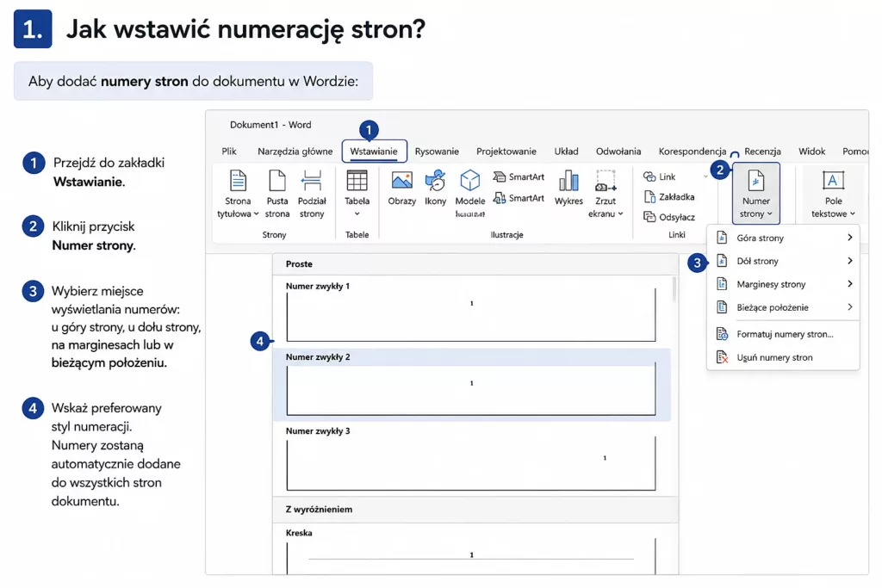This screenshot has width=882, height=588.
Task: Click the Strony group label
Action: pyautogui.click(x=275, y=235)
